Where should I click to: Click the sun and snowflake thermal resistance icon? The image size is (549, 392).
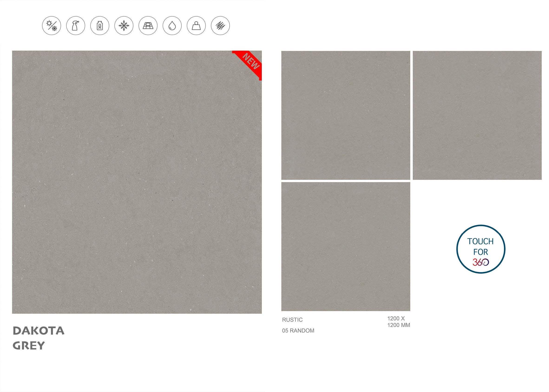click(51, 26)
